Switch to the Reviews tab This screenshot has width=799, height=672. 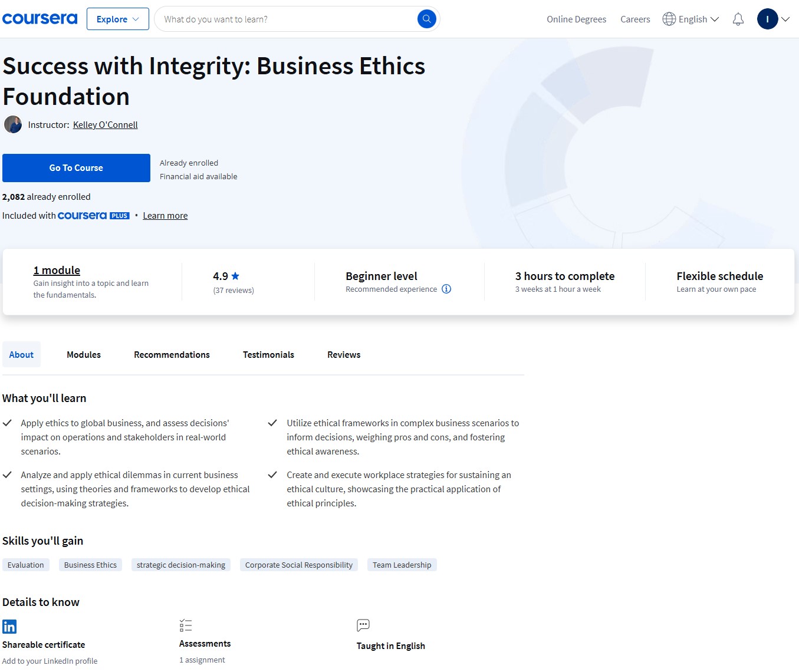click(344, 355)
